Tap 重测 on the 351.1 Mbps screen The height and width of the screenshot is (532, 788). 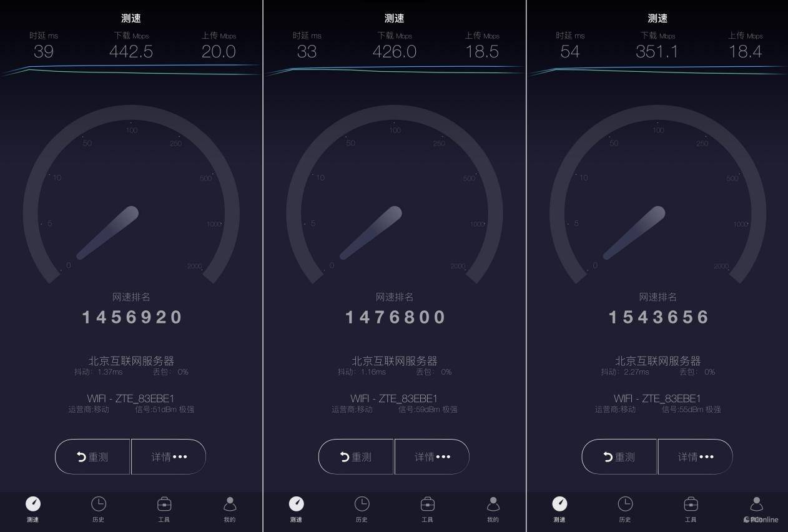[619, 456]
